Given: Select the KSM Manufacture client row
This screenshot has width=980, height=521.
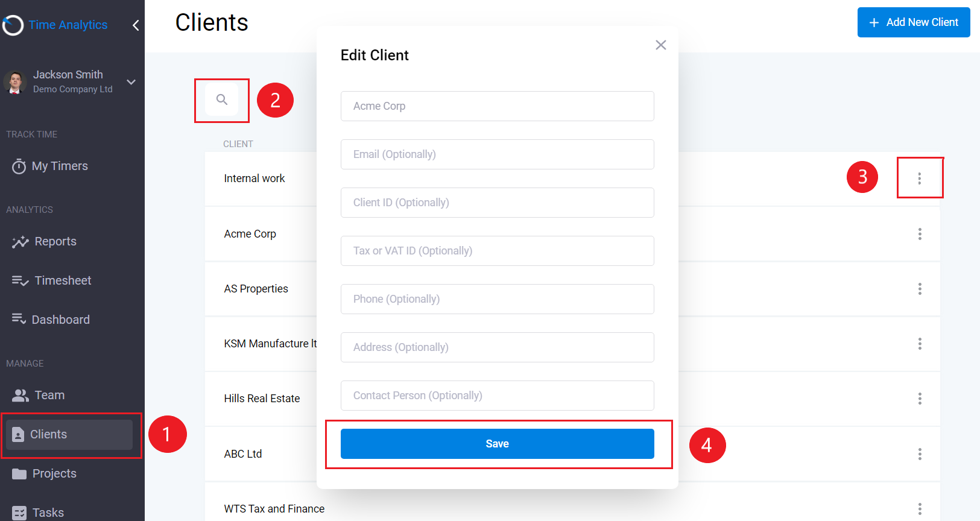Looking at the screenshot, I should pos(572,344).
